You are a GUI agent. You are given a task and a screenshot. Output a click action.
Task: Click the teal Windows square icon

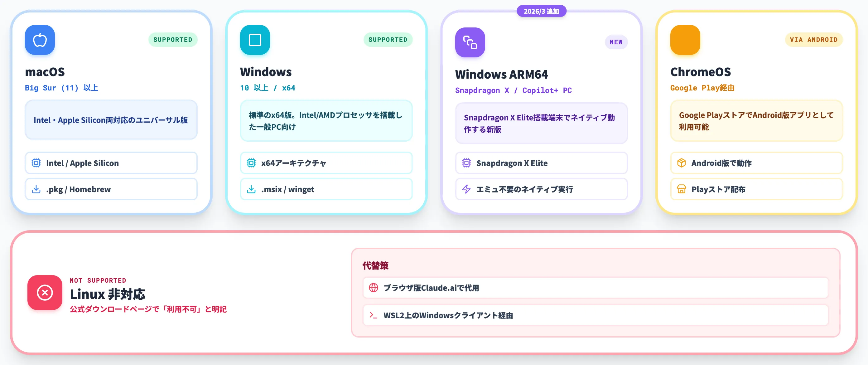(255, 40)
